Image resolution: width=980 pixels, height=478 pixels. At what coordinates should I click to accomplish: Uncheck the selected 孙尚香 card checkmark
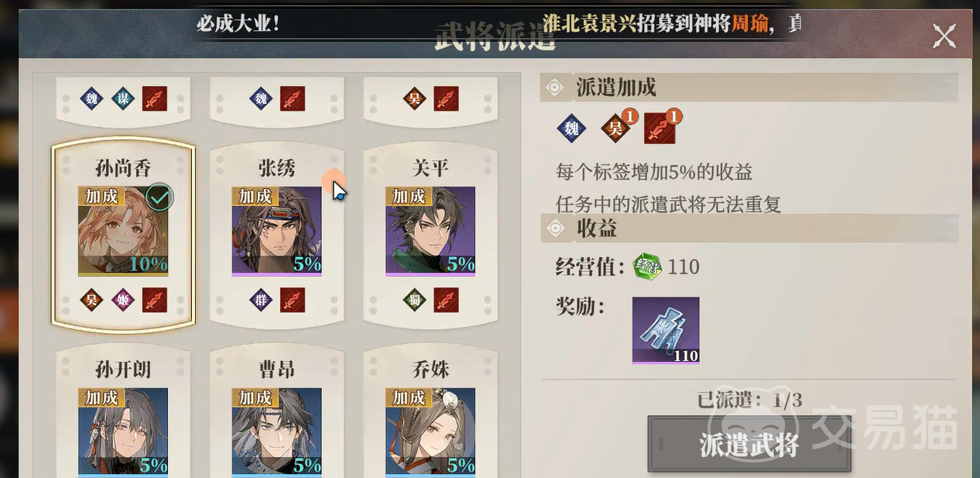coord(159,198)
